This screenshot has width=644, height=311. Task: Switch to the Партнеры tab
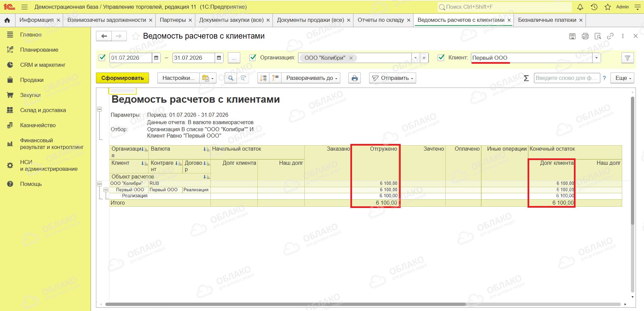pyautogui.click(x=173, y=20)
